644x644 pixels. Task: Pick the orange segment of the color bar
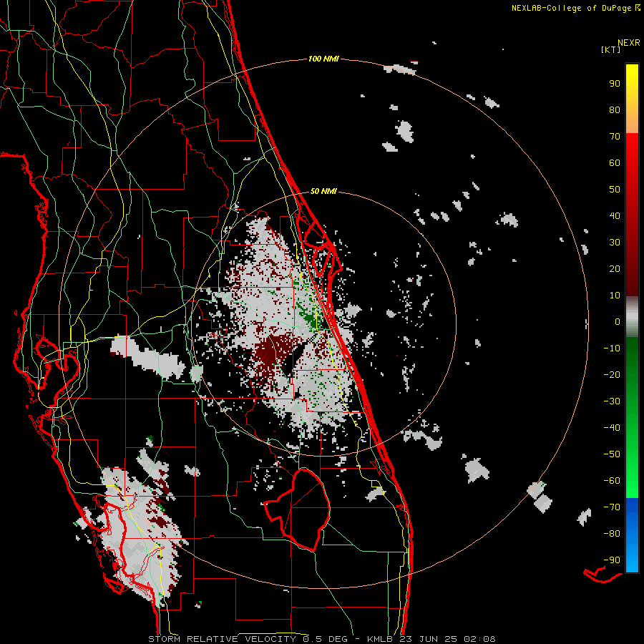(632, 121)
